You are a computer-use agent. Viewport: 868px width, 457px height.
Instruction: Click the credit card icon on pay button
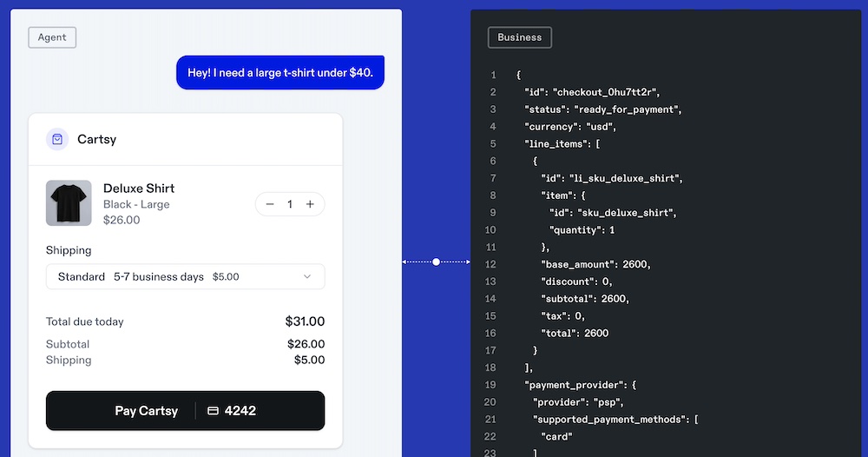pyautogui.click(x=213, y=411)
